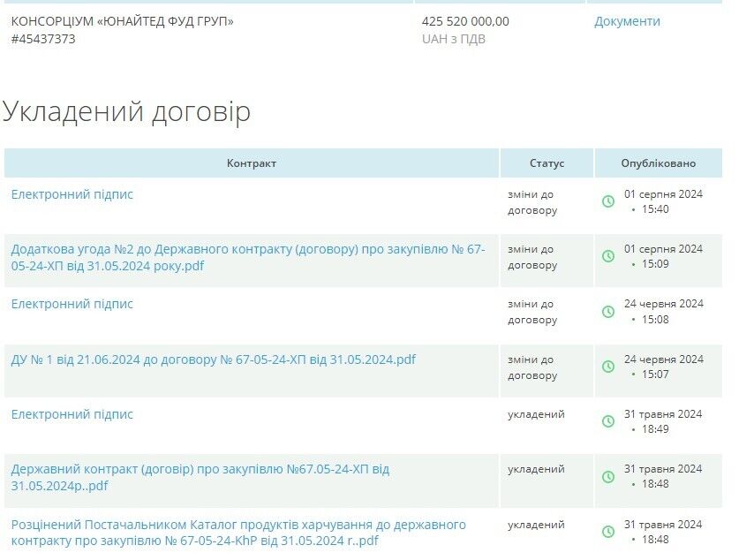
Task: Click the Укладений договір section heading
Action: (x=126, y=111)
